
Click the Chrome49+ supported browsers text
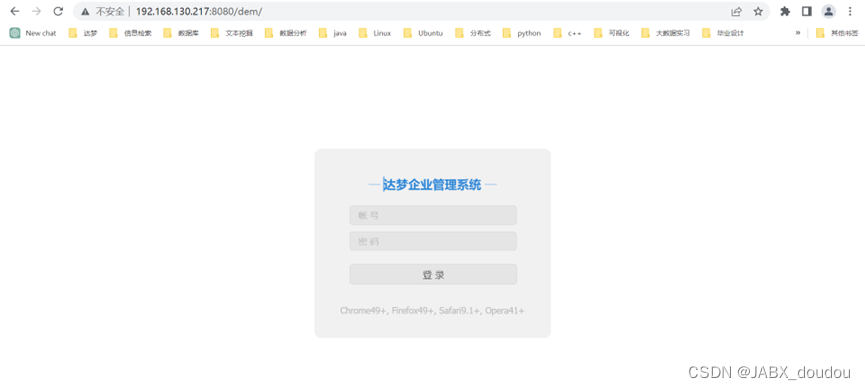[432, 311]
